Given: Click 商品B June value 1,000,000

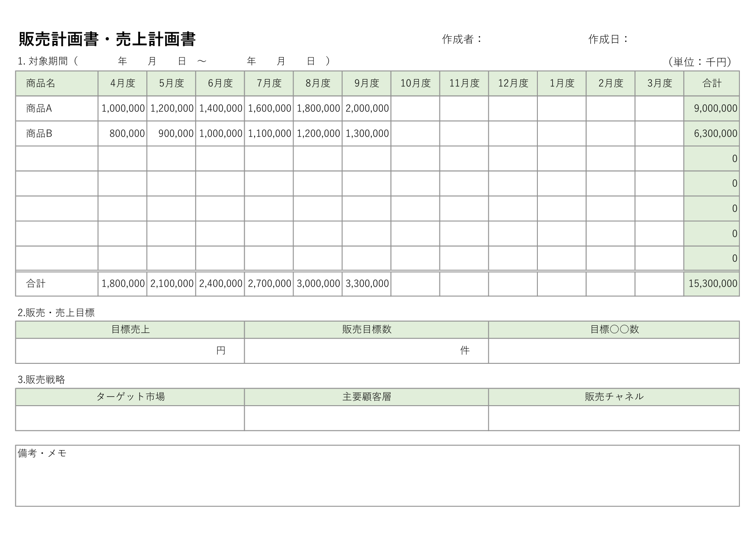Looking at the screenshot, I should 221,134.
